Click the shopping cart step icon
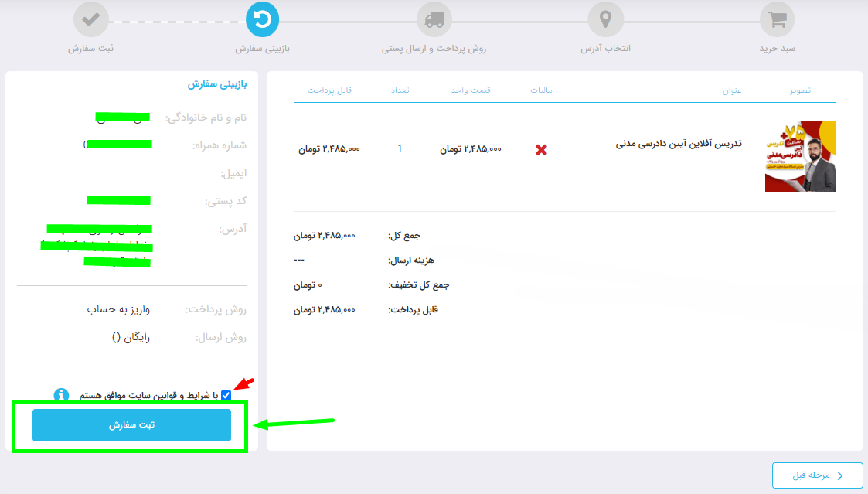Image resolution: width=868 pixels, height=494 pixels. tap(777, 20)
